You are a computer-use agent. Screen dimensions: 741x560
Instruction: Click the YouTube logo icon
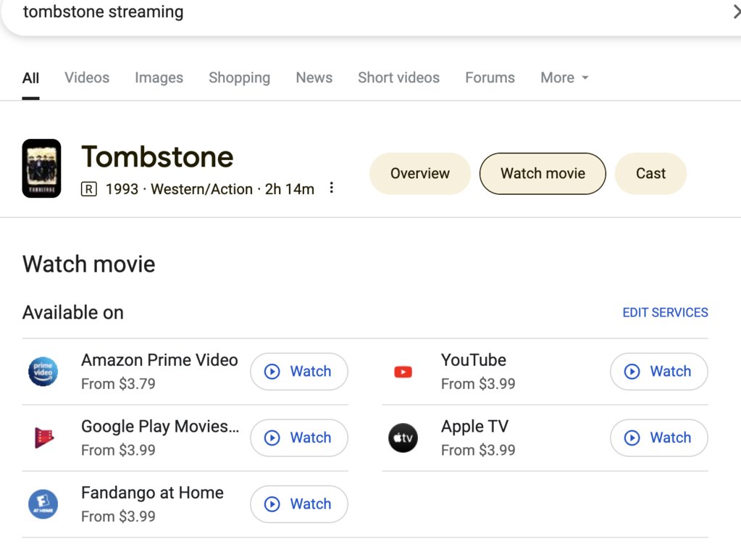pos(403,372)
